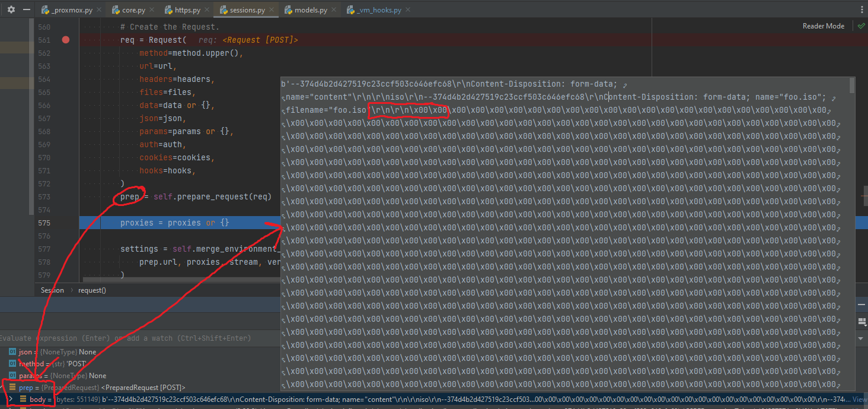Screen dimensions: 868x409
Task: Click the json variable type icon
Action: [x=12, y=352]
